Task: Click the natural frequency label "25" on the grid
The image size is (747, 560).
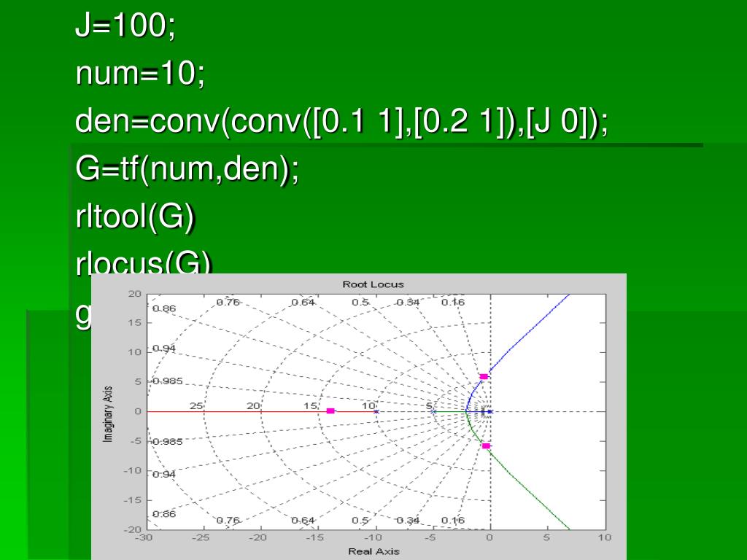Action: tap(196, 406)
